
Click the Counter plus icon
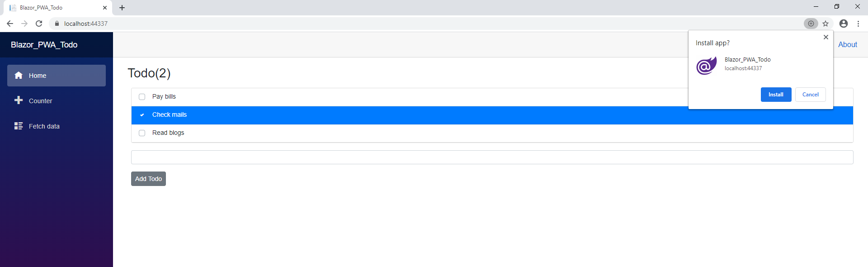coord(19,100)
